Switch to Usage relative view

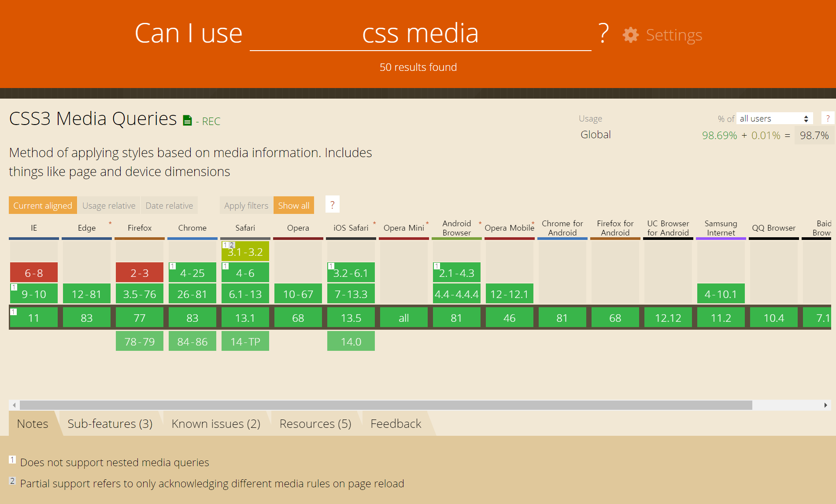[x=109, y=206]
